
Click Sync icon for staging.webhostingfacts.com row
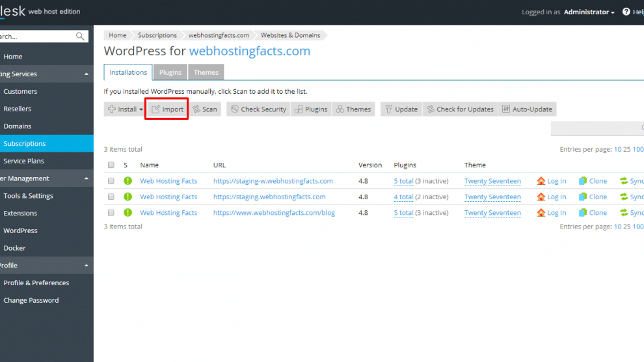[624, 197]
